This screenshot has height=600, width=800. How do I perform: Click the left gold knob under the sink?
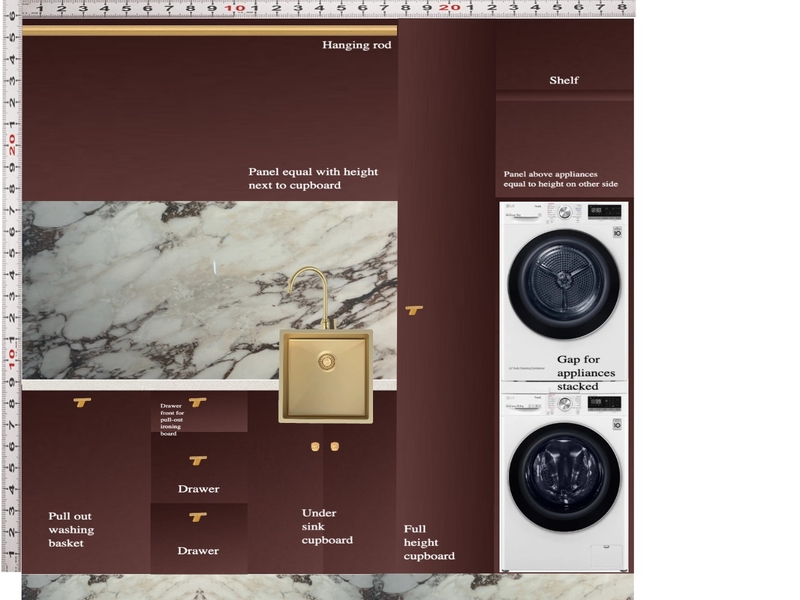click(315, 447)
